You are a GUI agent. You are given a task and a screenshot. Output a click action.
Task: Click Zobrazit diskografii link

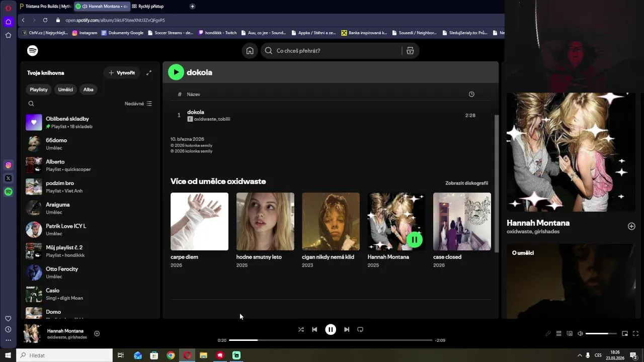click(x=466, y=183)
